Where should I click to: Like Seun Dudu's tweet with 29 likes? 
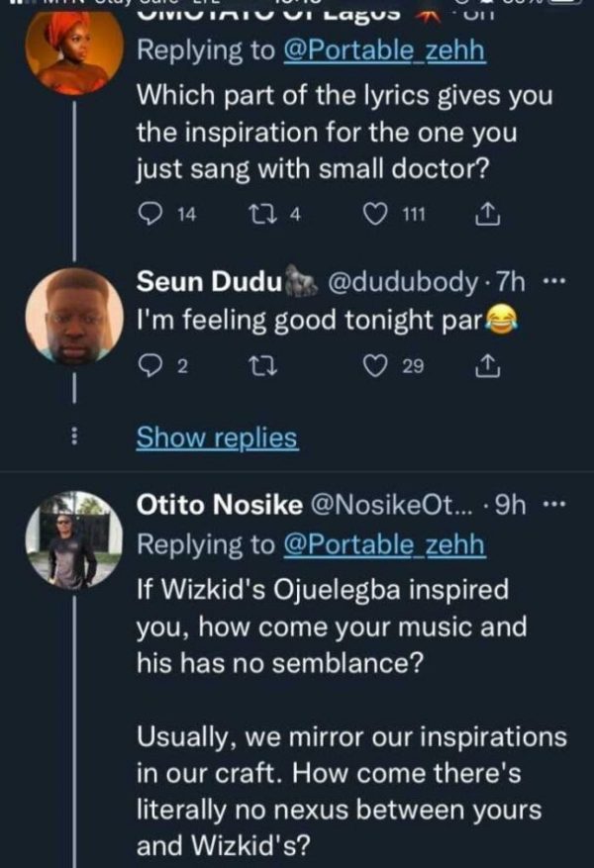tap(378, 366)
